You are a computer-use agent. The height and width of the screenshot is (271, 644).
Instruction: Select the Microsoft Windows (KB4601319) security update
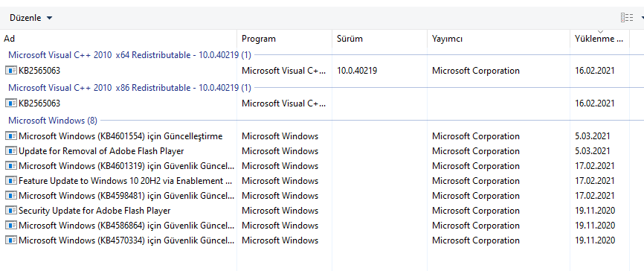[x=127, y=166]
